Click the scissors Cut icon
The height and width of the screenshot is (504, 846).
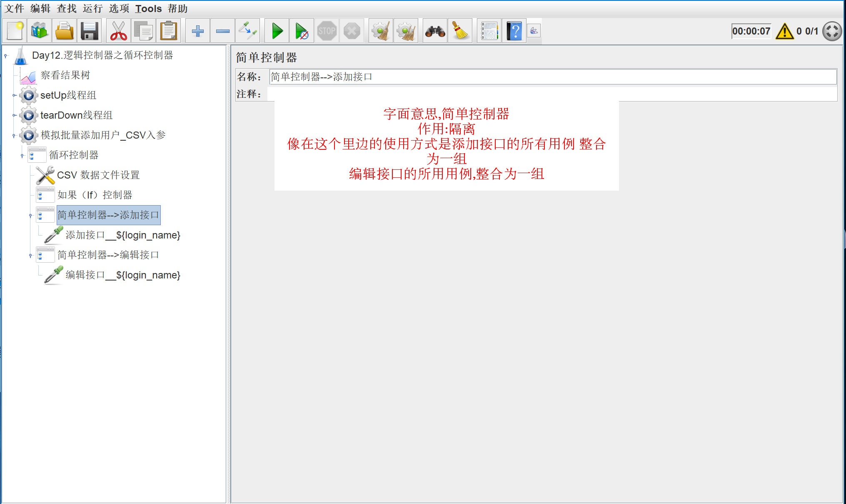click(118, 31)
